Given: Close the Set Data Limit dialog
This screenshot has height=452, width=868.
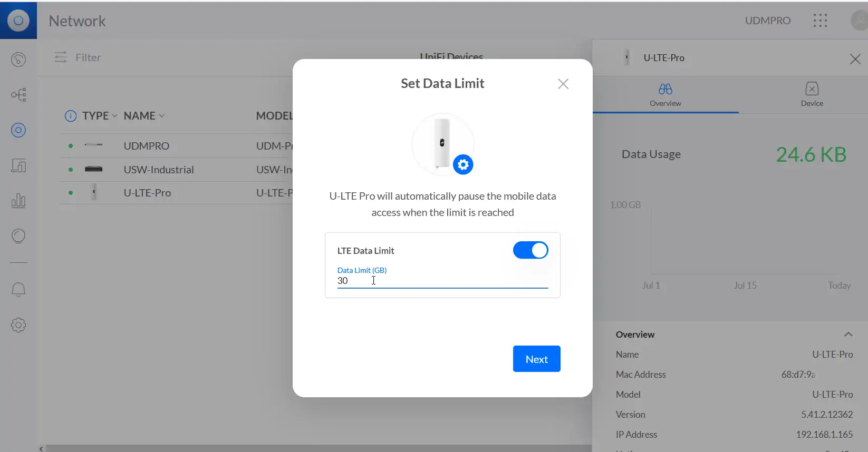Looking at the screenshot, I should (x=563, y=84).
